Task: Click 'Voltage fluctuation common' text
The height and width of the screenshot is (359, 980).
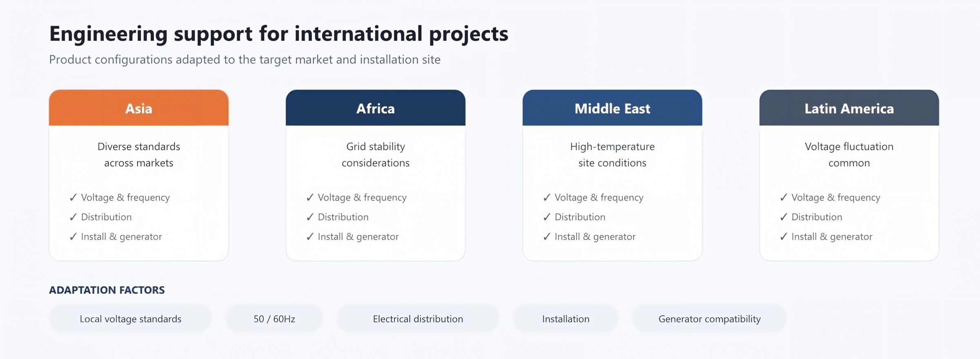Action: (x=849, y=155)
